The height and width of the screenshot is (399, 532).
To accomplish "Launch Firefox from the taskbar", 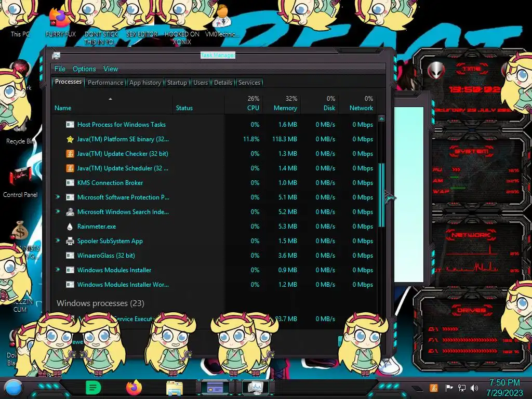I will 134,388.
